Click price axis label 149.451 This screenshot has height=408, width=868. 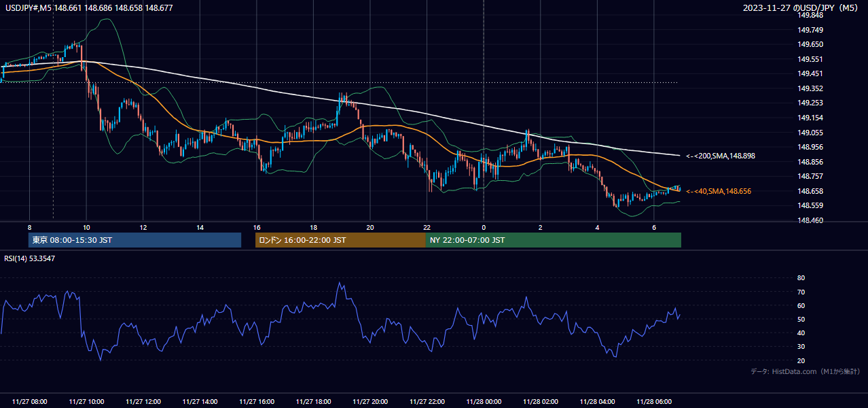[811, 73]
